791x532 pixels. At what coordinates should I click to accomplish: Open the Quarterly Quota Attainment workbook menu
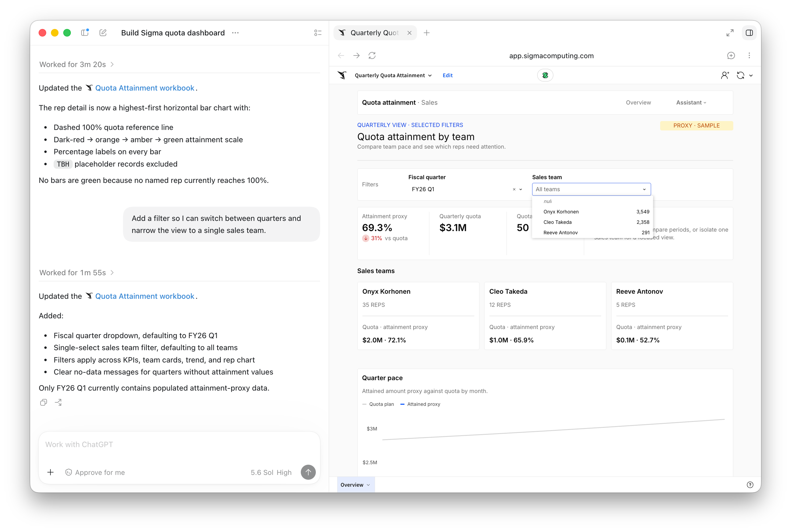(x=393, y=75)
